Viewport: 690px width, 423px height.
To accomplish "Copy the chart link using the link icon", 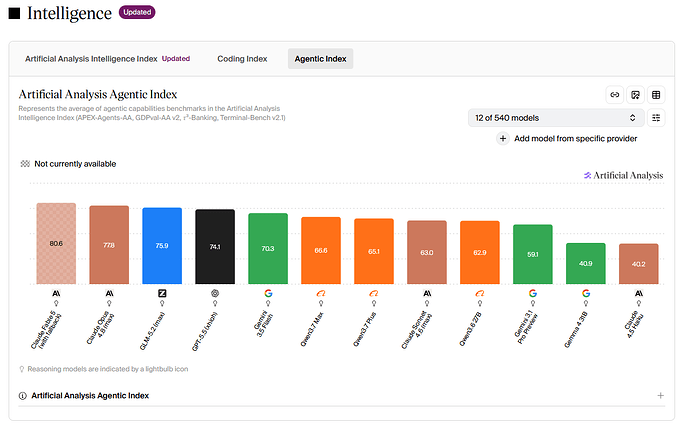I will click(x=615, y=95).
